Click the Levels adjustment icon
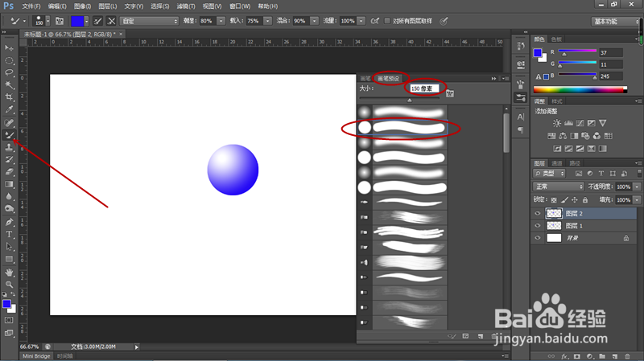 click(x=568, y=123)
